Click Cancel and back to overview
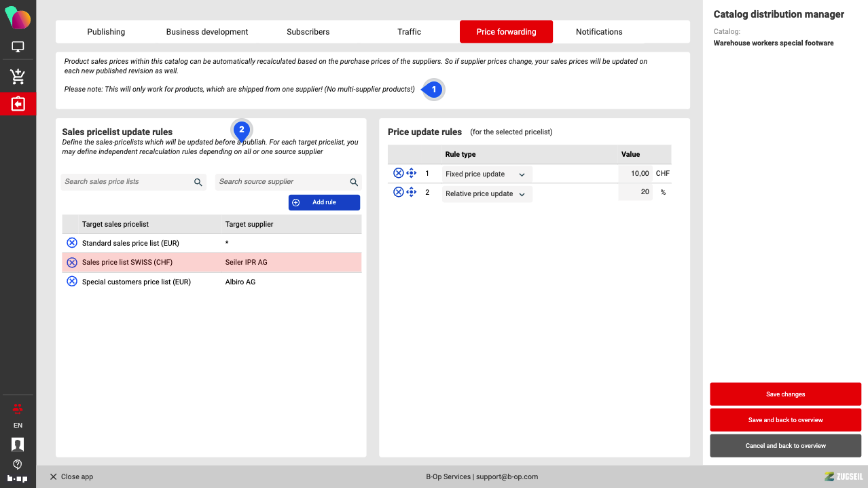 pyautogui.click(x=785, y=446)
